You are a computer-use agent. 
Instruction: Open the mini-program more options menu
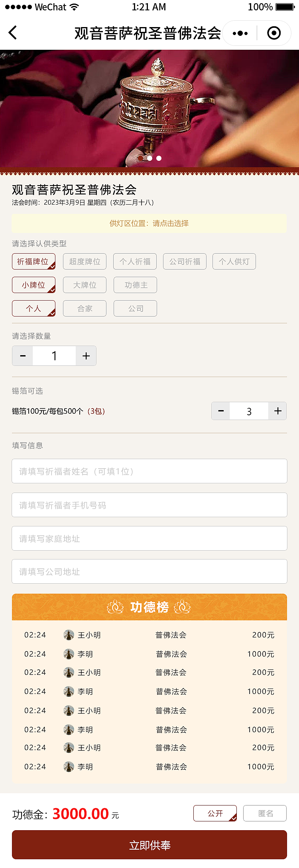tap(240, 33)
